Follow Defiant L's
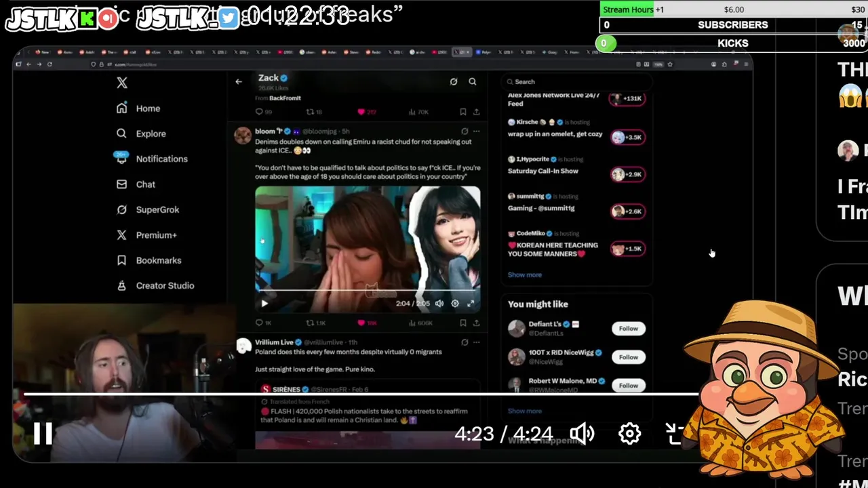Viewport: 868px width, 488px height. pos(628,329)
